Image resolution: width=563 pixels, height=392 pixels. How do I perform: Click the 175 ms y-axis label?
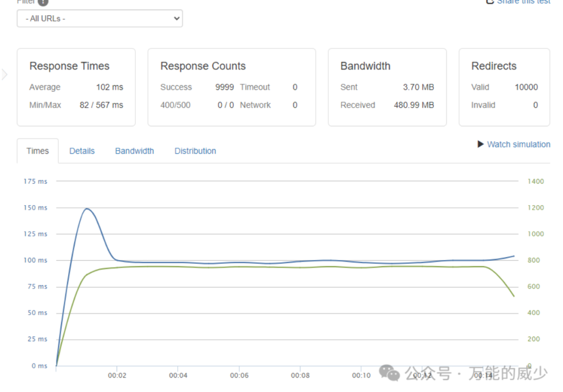pos(35,181)
